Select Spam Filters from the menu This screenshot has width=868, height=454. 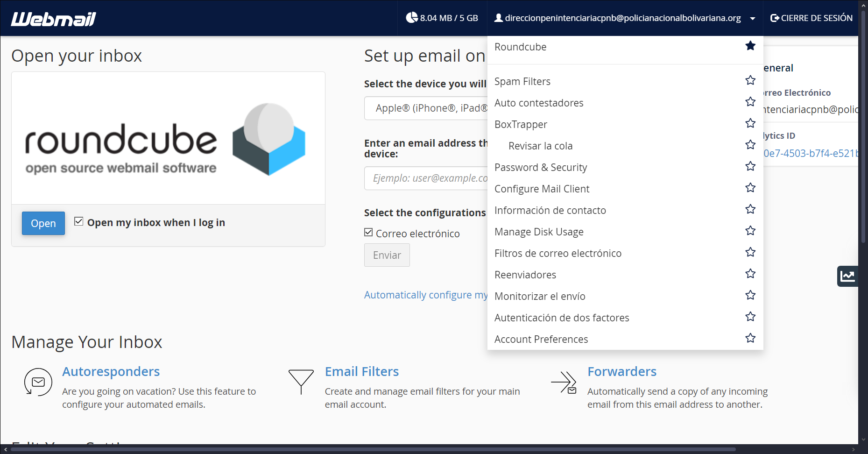(522, 82)
